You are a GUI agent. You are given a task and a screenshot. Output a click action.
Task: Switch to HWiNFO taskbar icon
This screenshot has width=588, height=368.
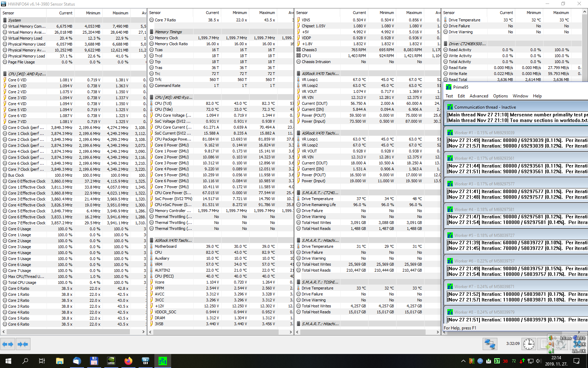(x=145, y=361)
